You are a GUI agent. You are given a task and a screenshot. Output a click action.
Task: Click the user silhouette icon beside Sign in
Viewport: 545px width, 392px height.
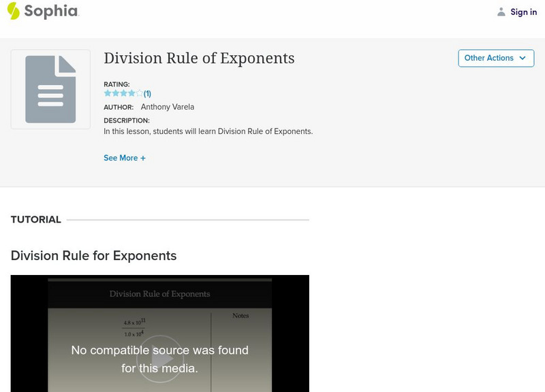coord(500,12)
